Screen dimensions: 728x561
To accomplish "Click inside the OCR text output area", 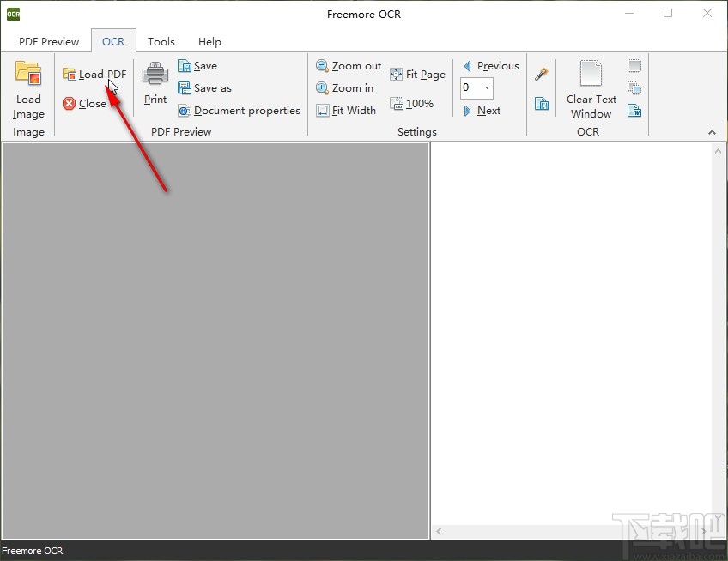I will coord(572,334).
